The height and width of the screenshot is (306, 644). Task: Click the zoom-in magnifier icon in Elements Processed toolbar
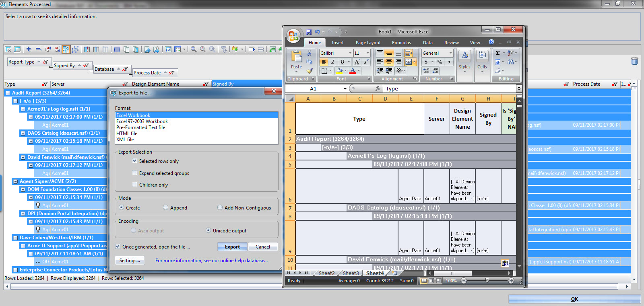(x=194, y=49)
